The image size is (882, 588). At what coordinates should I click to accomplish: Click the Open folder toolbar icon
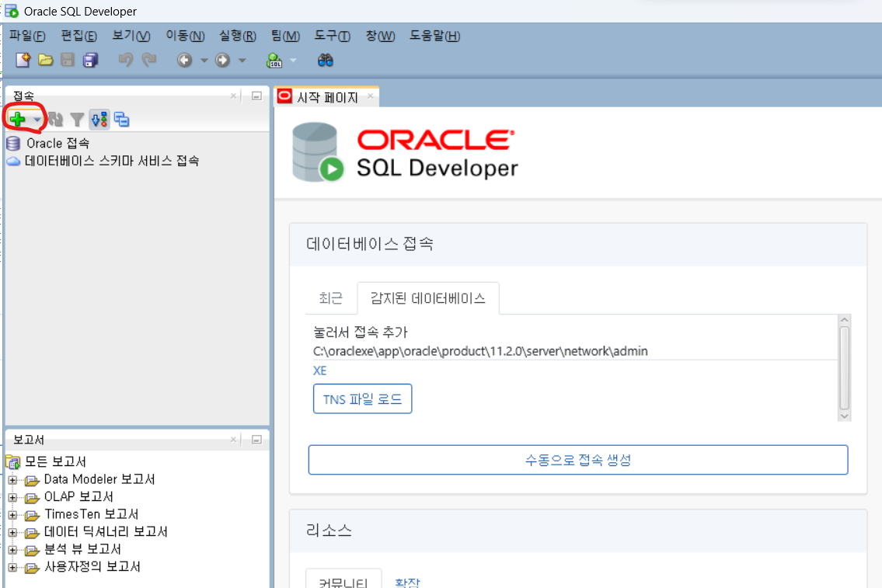[x=46, y=60]
